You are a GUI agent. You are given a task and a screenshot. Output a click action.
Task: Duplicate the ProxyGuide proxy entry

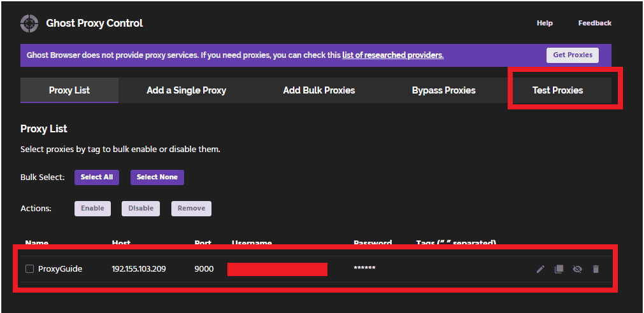click(x=559, y=269)
